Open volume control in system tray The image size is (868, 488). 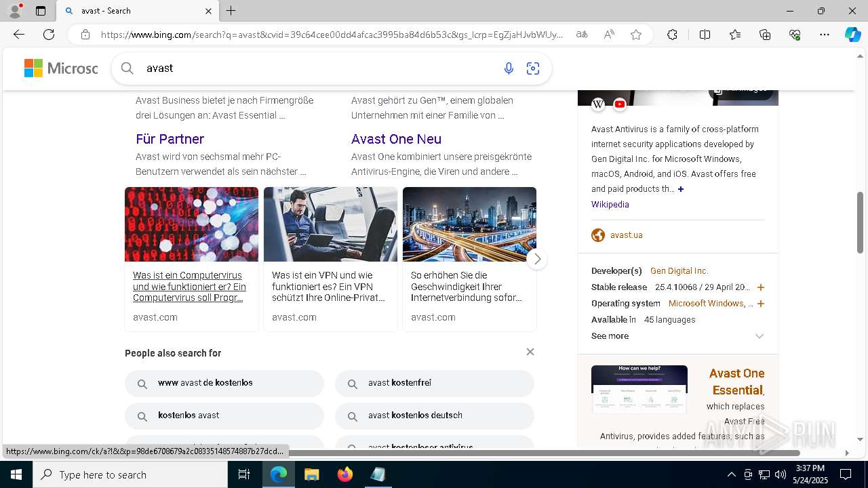[780, 474]
